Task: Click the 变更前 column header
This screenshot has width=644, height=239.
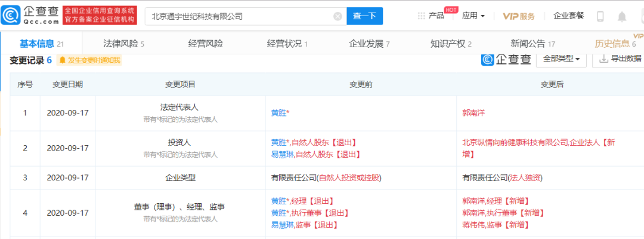Action: click(x=361, y=84)
